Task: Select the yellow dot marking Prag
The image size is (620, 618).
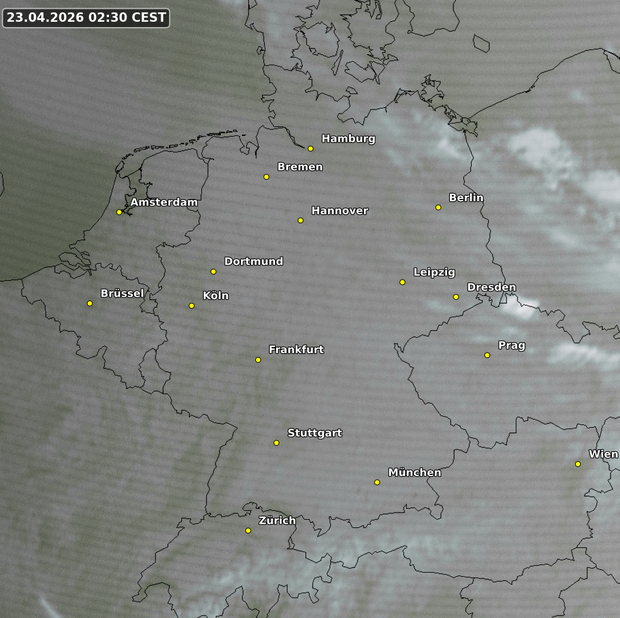Action: [487, 355]
